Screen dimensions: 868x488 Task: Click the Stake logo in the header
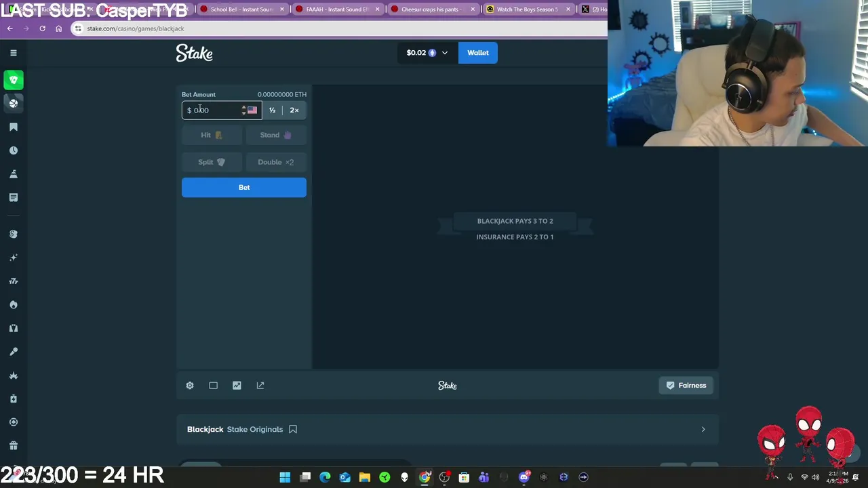195,53
